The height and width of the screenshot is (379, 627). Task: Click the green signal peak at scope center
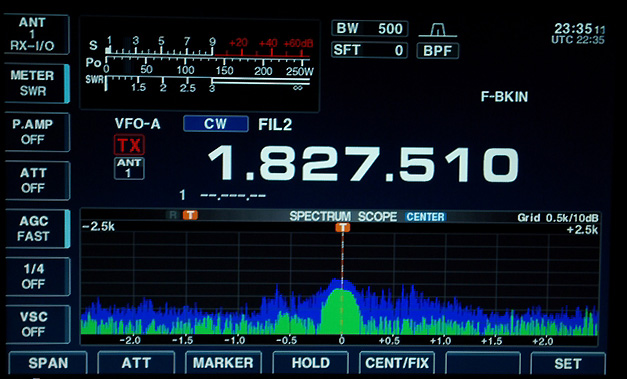pyautogui.click(x=342, y=311)
